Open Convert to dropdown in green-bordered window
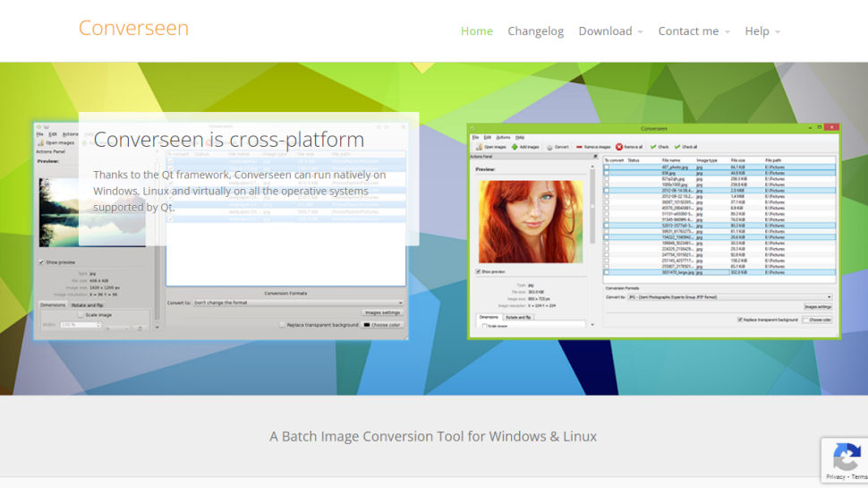The width and height of the screenshot is (868, 488). (729, 297)
